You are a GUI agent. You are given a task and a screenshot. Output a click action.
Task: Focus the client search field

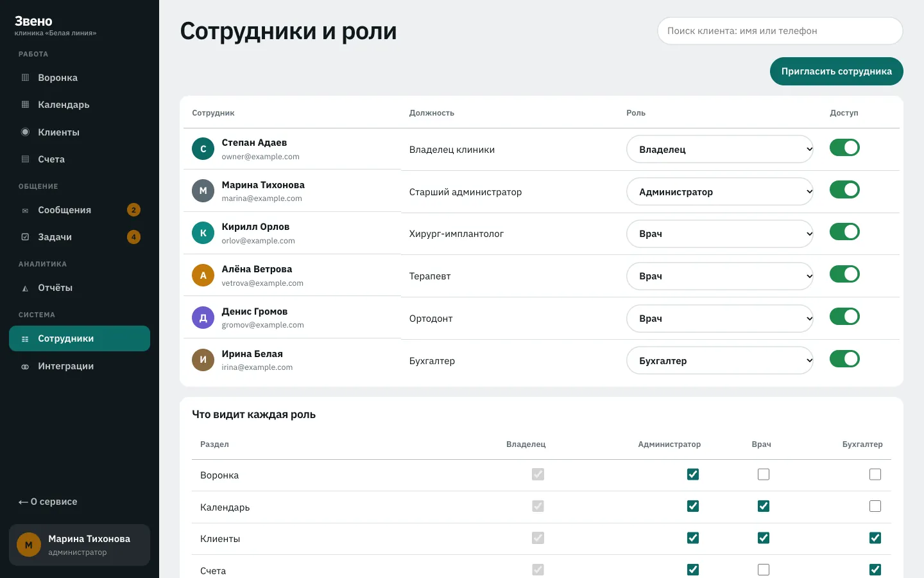pyautogui.click(x=780, y=31)
